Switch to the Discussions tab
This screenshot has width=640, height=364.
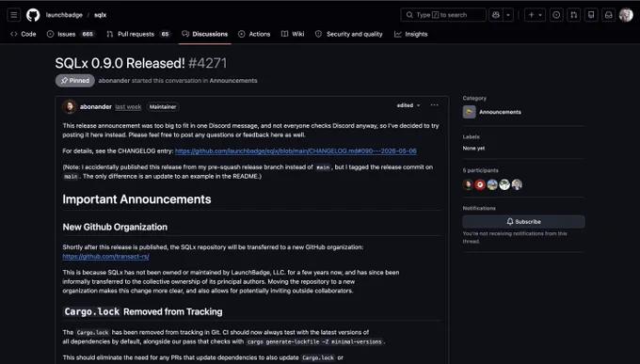coord(205,34)
